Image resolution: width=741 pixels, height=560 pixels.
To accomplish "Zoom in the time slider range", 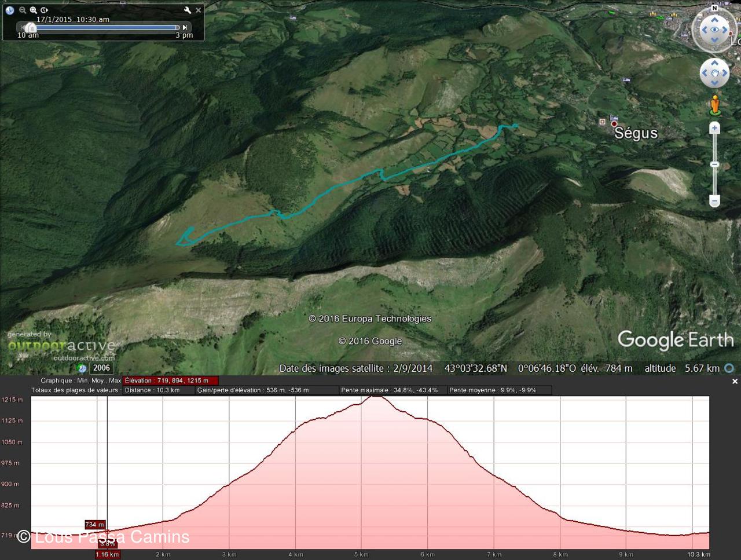I will click(33, 10).
